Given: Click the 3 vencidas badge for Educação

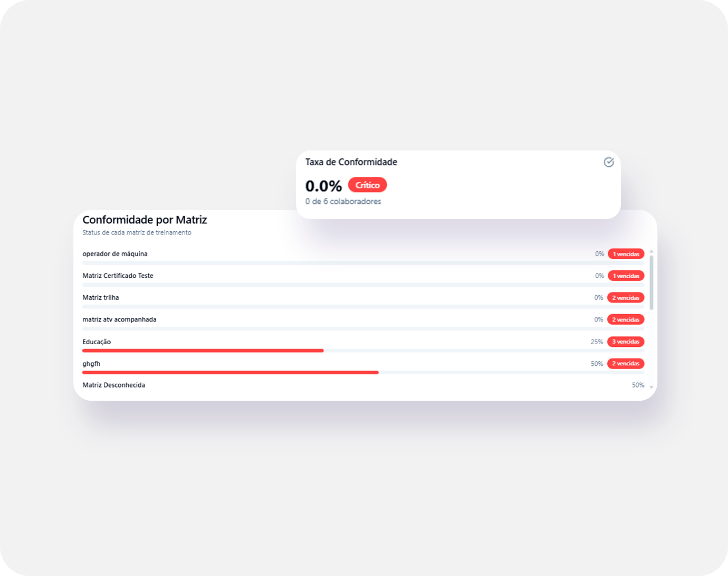Looking at the screenshot, I should [x=626, y=342].
